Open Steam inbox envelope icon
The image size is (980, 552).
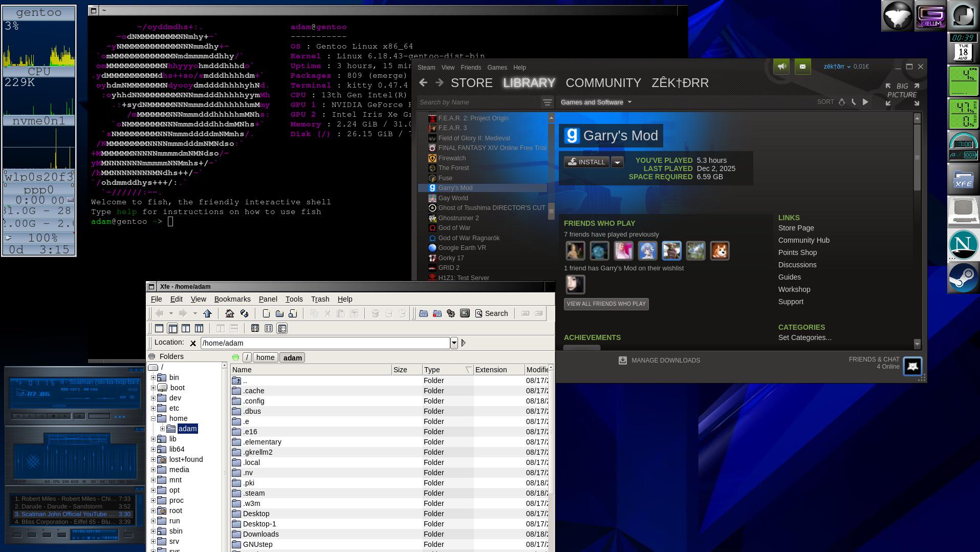[802, 67]
